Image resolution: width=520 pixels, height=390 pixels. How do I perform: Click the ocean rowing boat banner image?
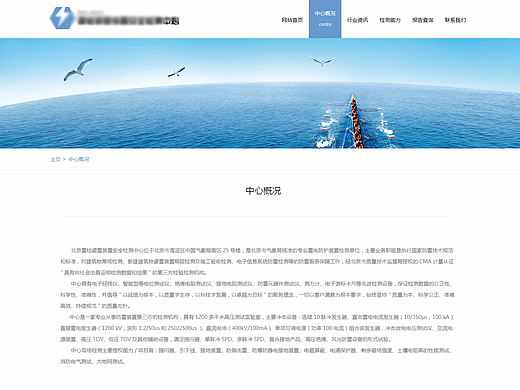pos(260,93)
